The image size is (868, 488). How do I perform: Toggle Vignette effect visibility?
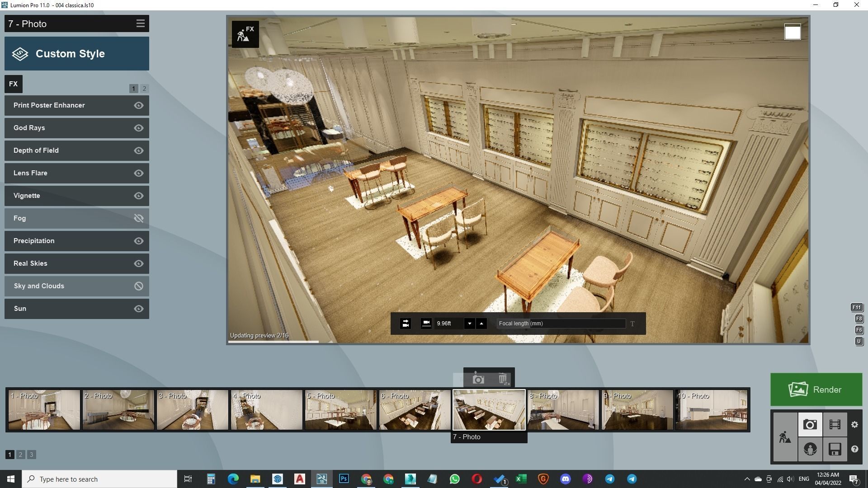coord(139,196)
